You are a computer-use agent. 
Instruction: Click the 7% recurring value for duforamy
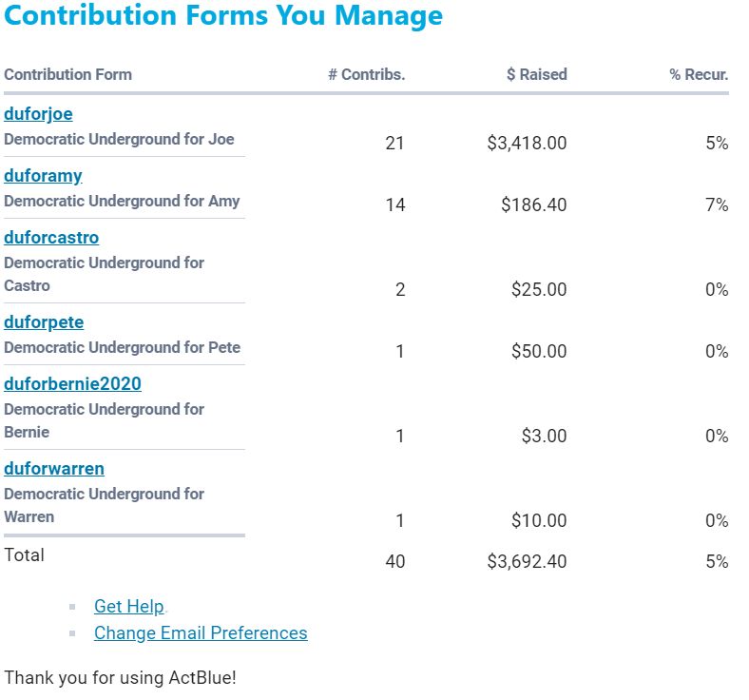tap(717, 205)
